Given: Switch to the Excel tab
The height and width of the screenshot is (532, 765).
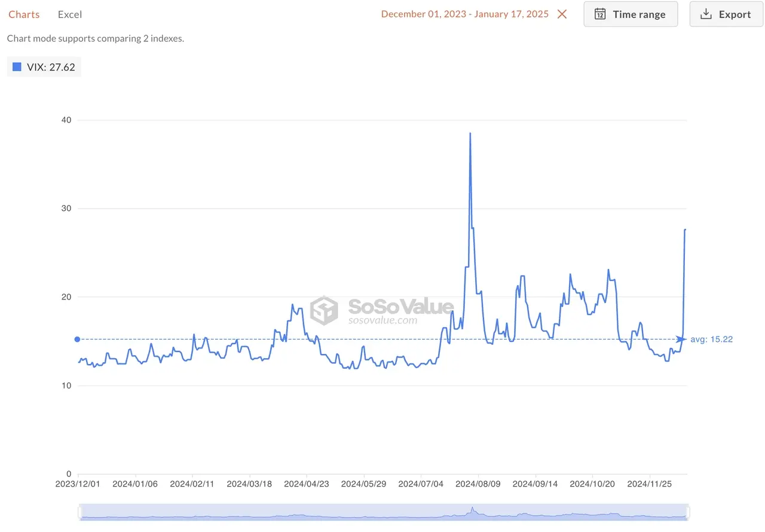Looking at the screenshot, I should [69, 14].
